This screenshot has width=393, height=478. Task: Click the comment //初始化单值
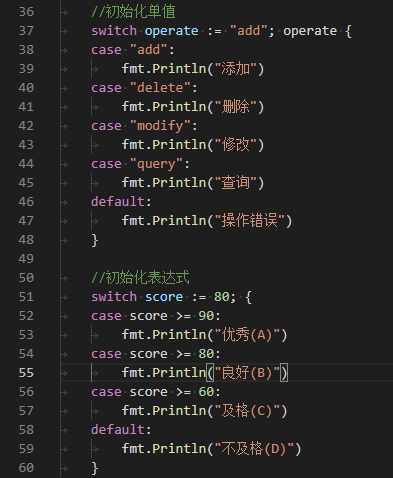[133, 12]
